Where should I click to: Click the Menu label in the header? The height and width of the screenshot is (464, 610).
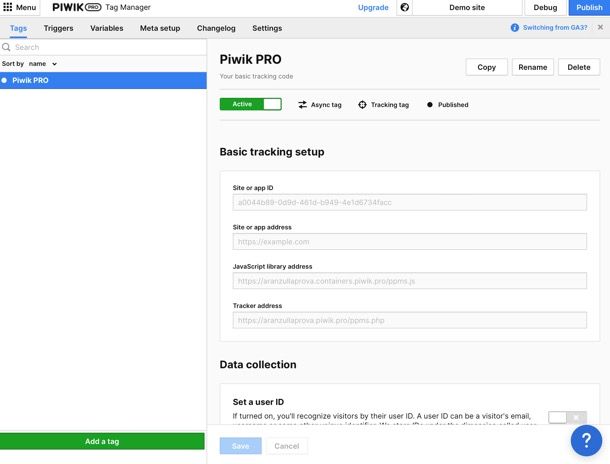pos(26,7)
